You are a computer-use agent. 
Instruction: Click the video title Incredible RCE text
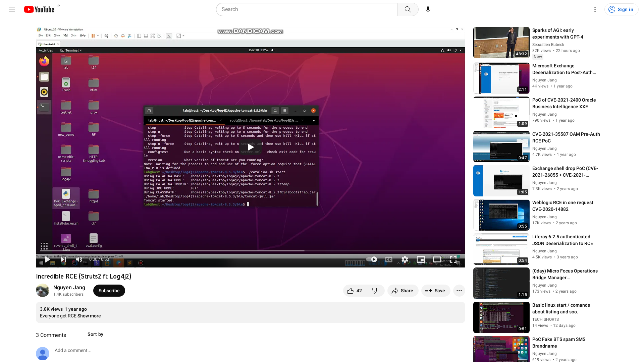pyautogui.click(x=84, y=276)
